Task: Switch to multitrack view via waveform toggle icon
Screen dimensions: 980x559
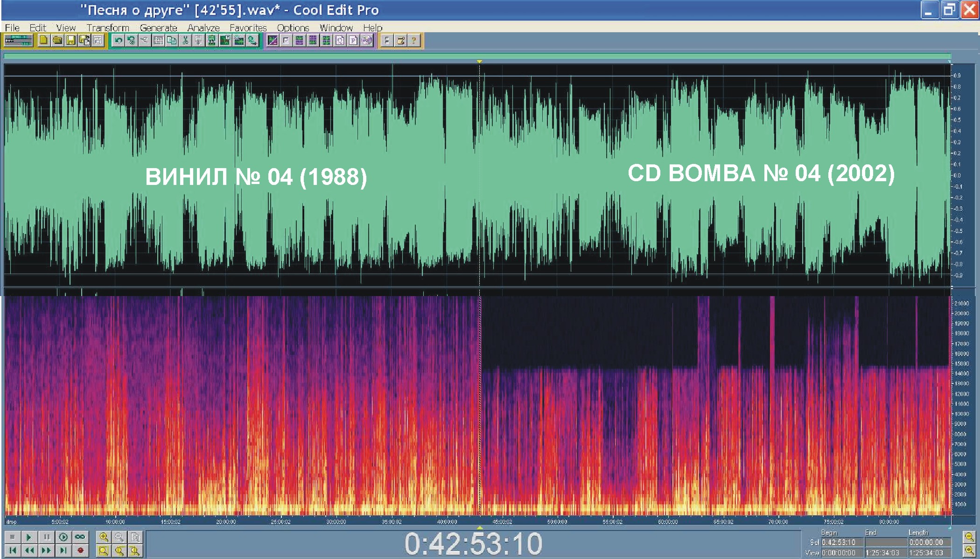Action: click(18, 41)
